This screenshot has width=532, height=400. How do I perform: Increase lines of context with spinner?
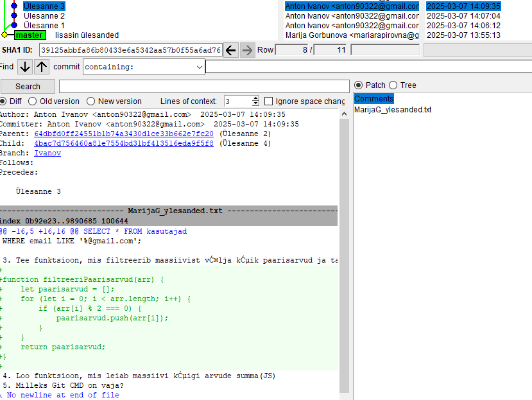255,99
